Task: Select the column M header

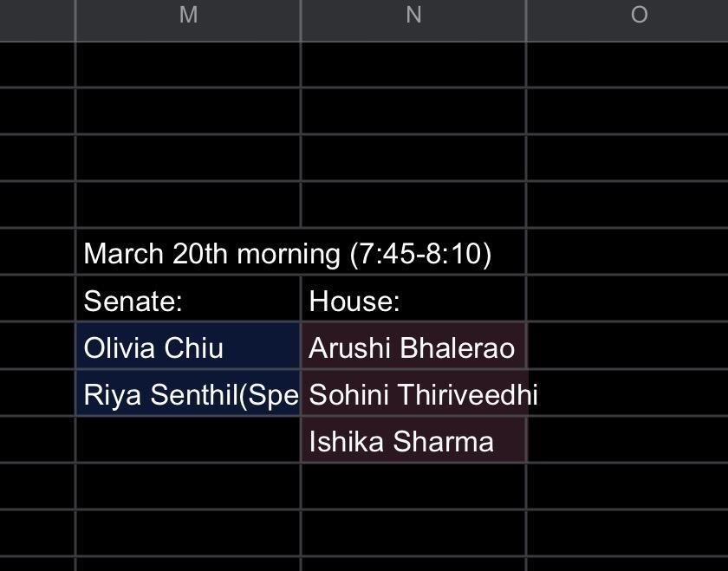Action: pyautogui.click(x=188, y=15)
